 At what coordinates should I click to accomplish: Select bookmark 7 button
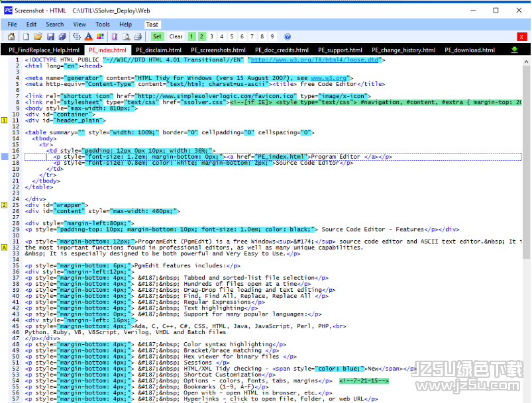pyautogui.click(x=252, y=36)
